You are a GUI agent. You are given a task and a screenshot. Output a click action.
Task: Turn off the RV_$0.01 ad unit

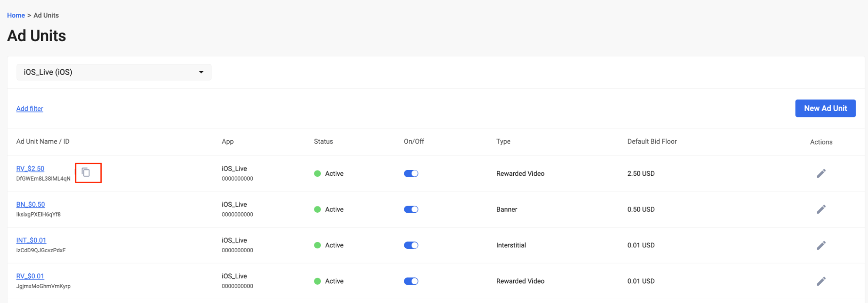click(411, 281)
